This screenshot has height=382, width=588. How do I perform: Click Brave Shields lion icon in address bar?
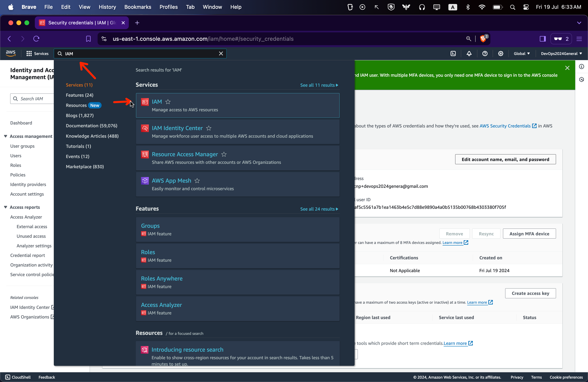click(483, 39)
